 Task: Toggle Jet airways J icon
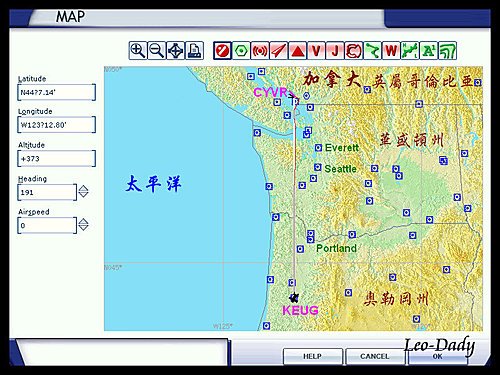[335, 51]
